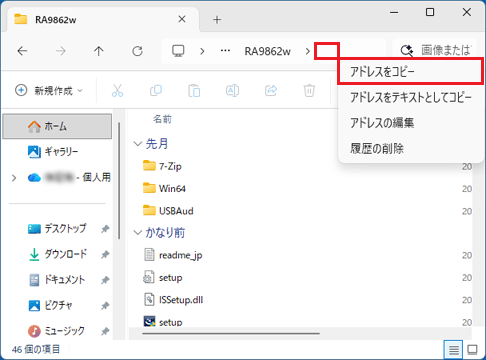The width and height of the screenshot is (486, 360).
Task: Open ピクチャ quick access folder
Action: (51, 305)
